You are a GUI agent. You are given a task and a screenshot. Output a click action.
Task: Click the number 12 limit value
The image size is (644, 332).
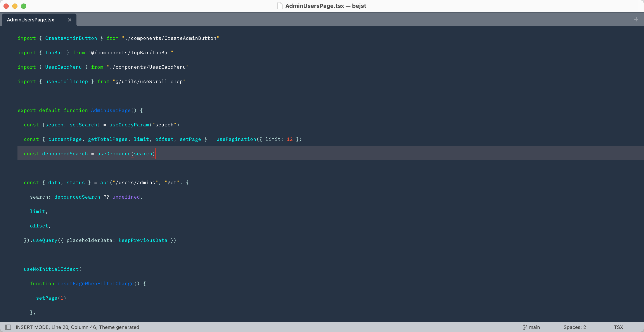coord(290,139)
